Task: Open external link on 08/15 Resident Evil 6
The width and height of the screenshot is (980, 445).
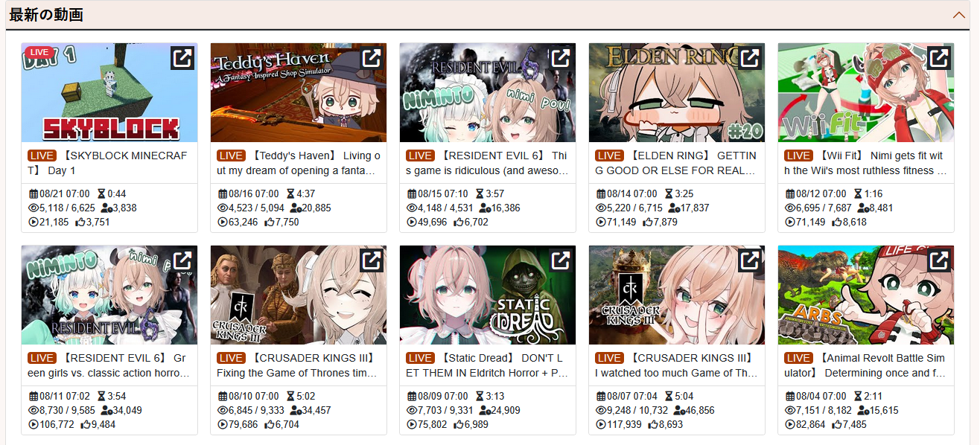Action: (x=561, y=58)
